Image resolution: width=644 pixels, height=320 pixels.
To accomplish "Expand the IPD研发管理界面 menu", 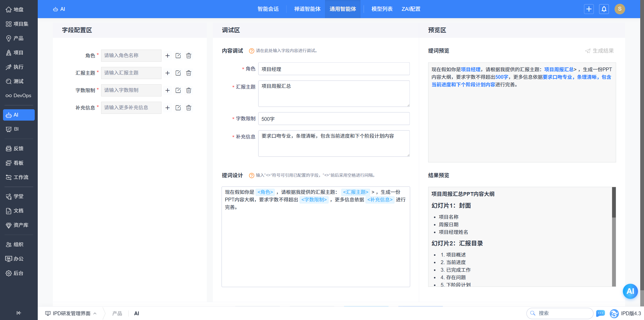I will point(71,313).
